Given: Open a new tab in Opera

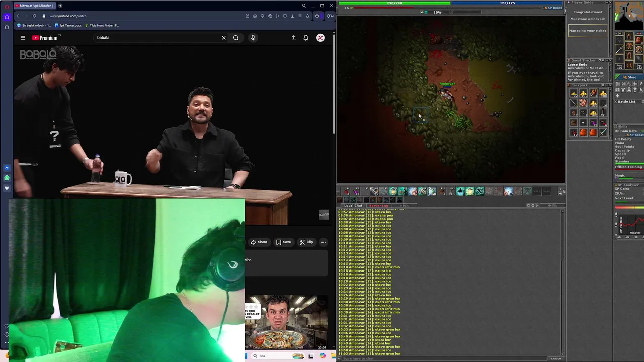Looking at the screenshot, I should [60, 6].
